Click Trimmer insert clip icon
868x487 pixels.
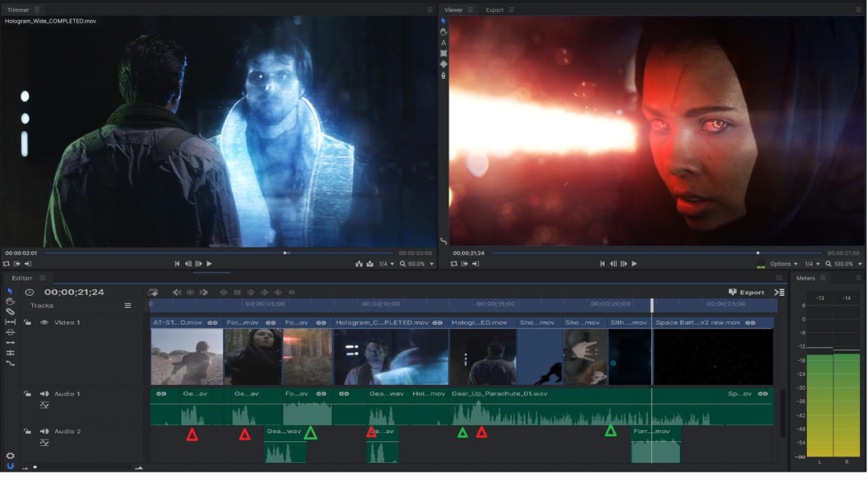click(x=358, y=264)
